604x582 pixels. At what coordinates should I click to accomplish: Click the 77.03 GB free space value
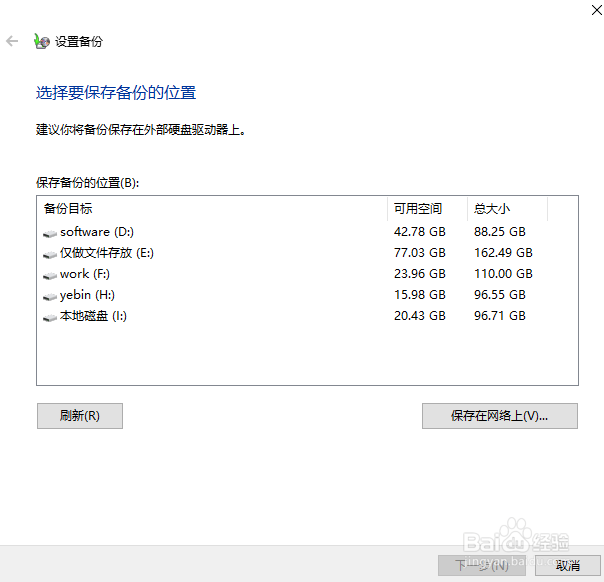tap(419, 253)
